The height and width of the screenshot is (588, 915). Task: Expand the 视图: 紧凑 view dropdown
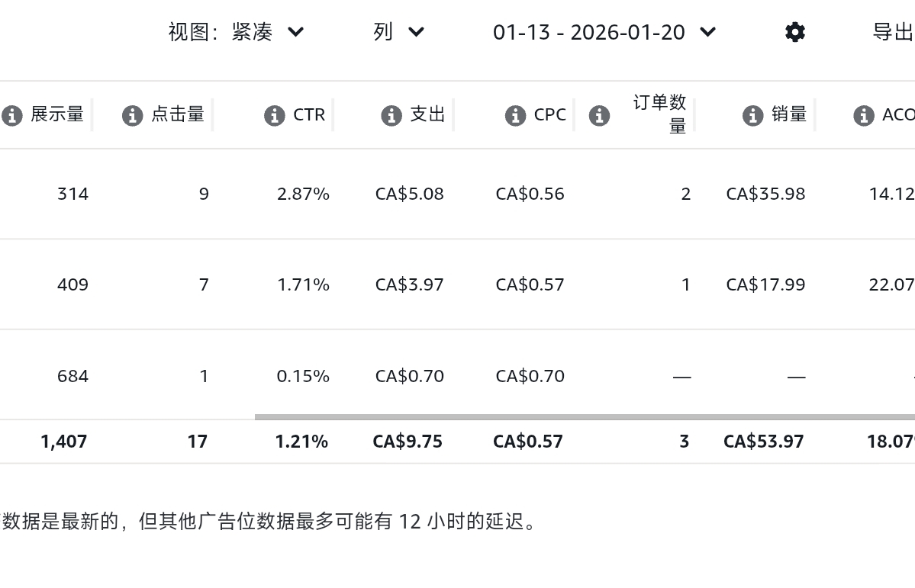pyautogui.click(x=236, y=32)
